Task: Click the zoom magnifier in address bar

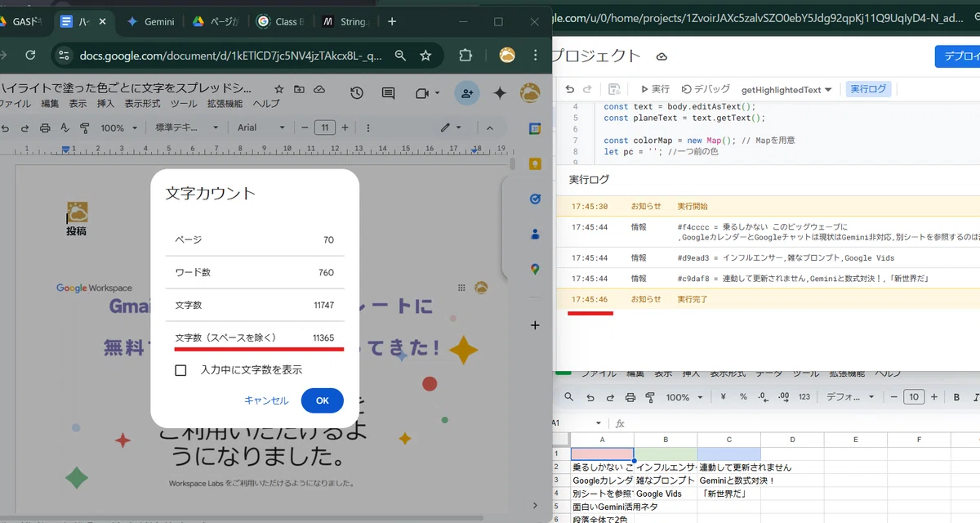Action: (400, 56)
